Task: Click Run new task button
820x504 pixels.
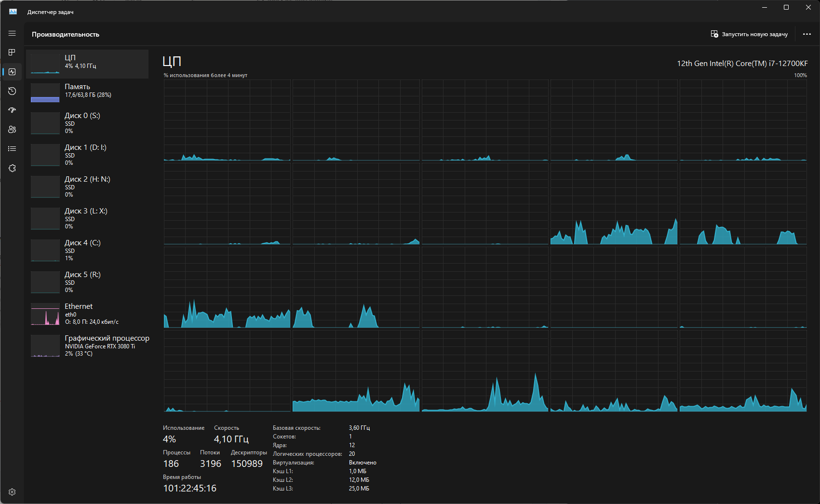Action: (749, 34)
